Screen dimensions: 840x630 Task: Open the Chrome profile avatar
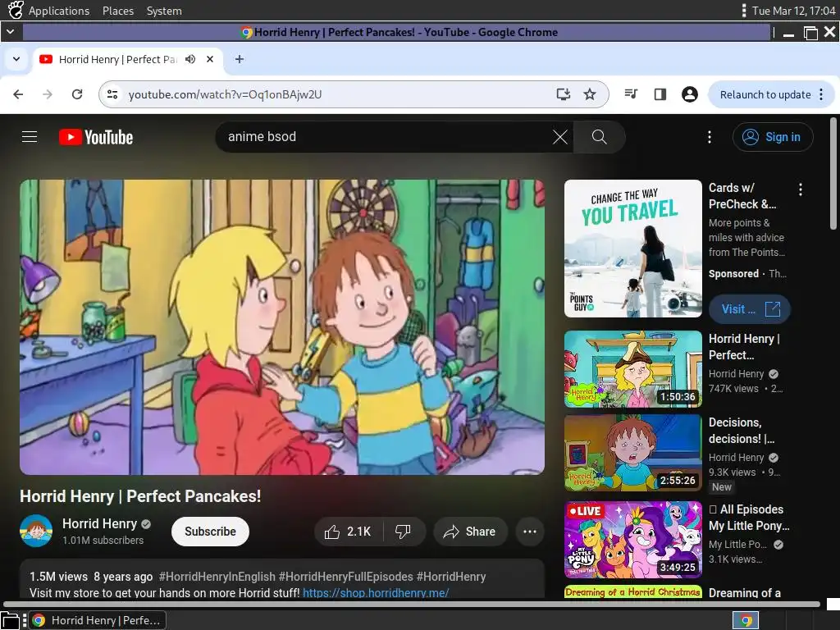tap(689, 94)
